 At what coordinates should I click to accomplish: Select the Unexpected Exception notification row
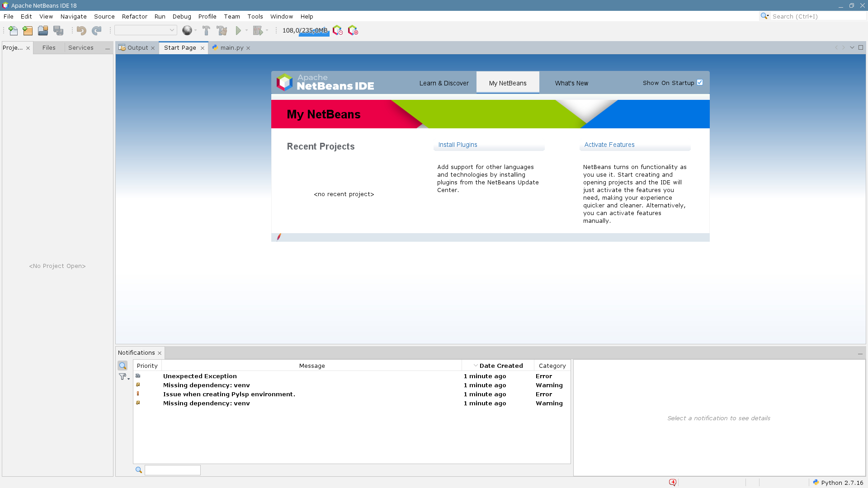pyautogui.click(x=352, y=376)
